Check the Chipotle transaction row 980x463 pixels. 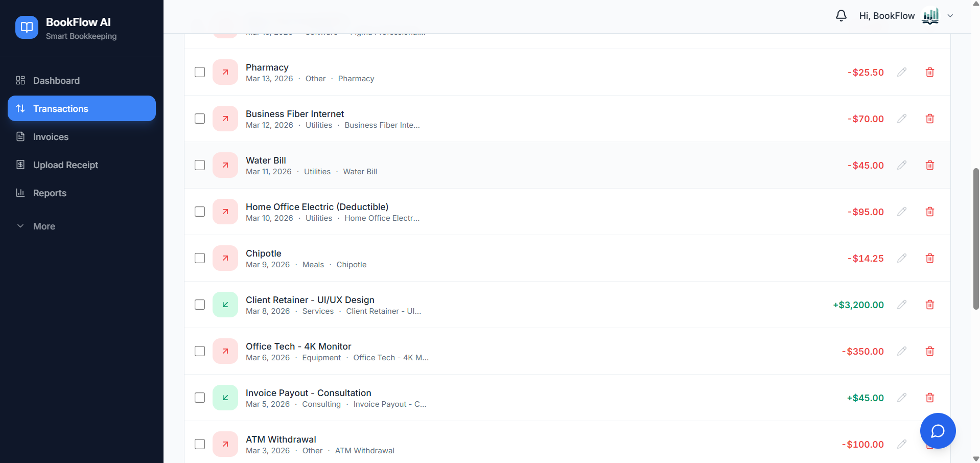[x=200, y=258]
